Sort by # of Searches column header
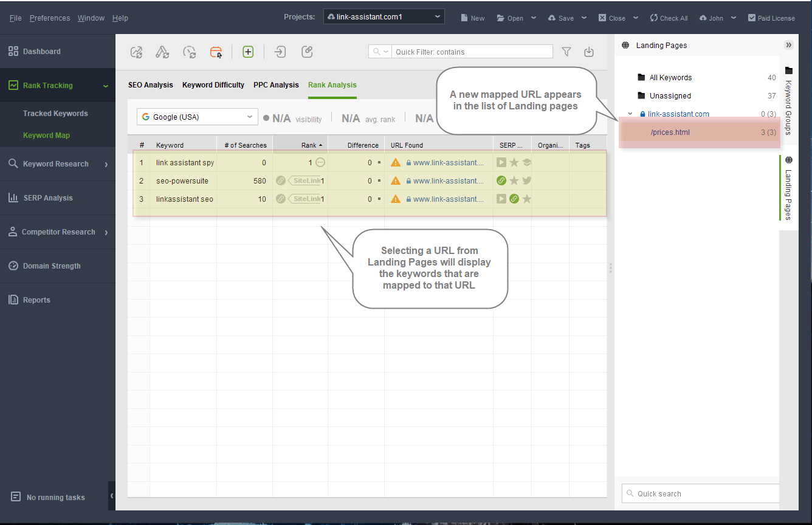This screenshot has height=525, width=812. [x=245, y=145]
